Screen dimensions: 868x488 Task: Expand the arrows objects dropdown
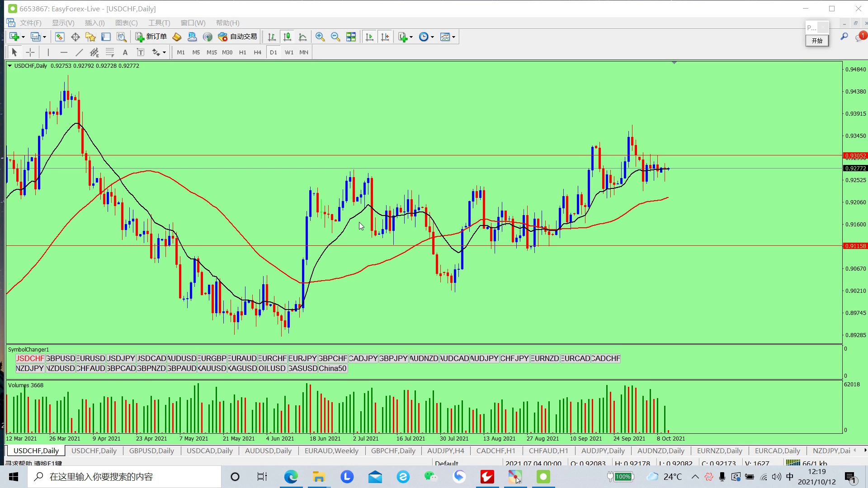164,52
